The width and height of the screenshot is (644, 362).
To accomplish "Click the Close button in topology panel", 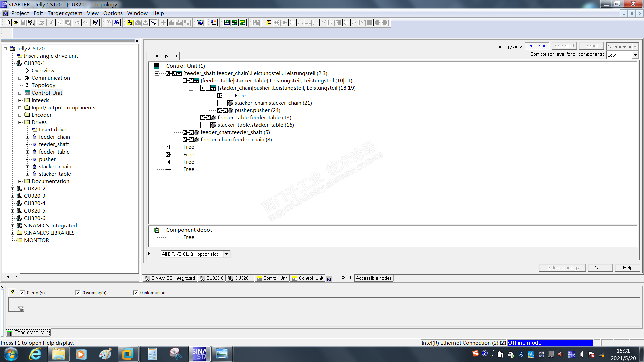I will coord(600,268).
